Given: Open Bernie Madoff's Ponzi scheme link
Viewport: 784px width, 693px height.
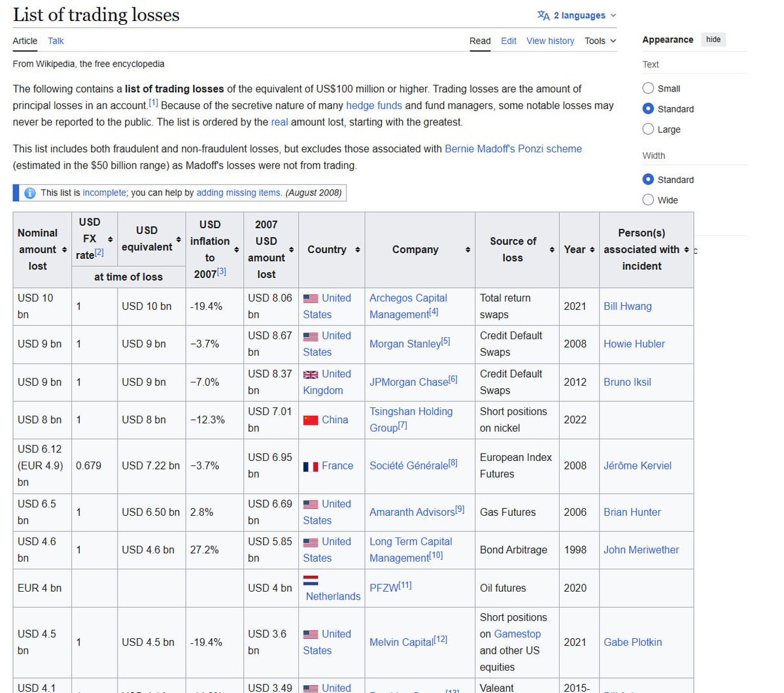Looking at the screenshot, I should 513,149.
